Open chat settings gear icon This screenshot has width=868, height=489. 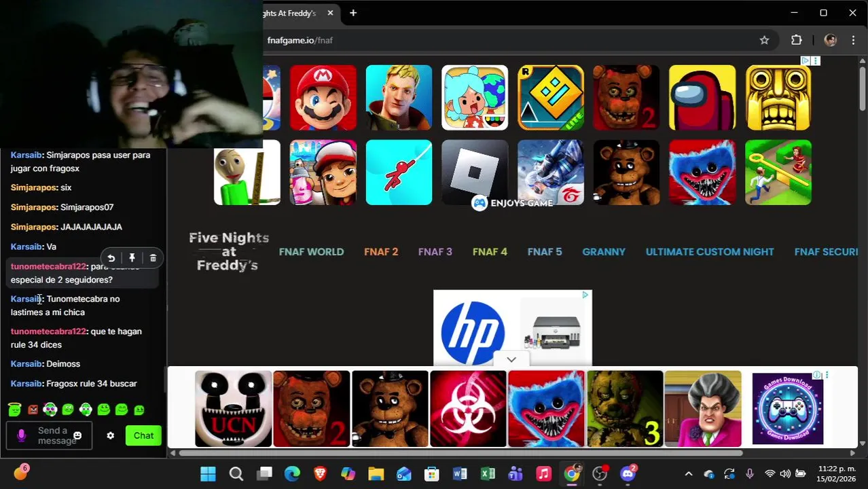[110, 436]
